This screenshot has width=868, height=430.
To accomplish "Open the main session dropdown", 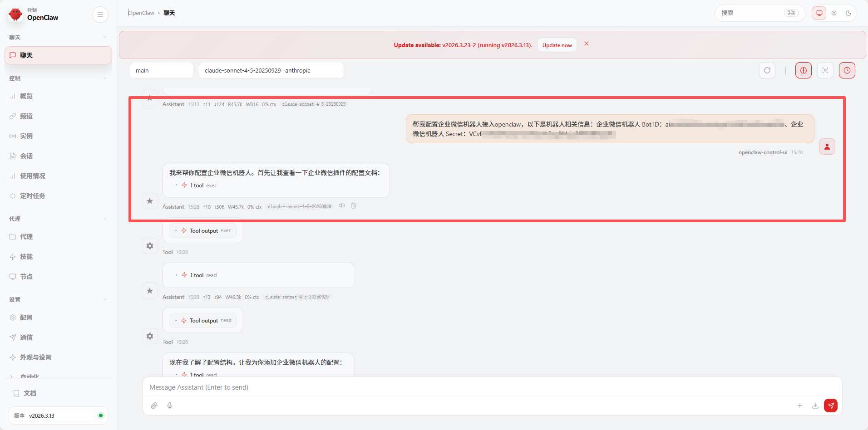I will 161,70.
